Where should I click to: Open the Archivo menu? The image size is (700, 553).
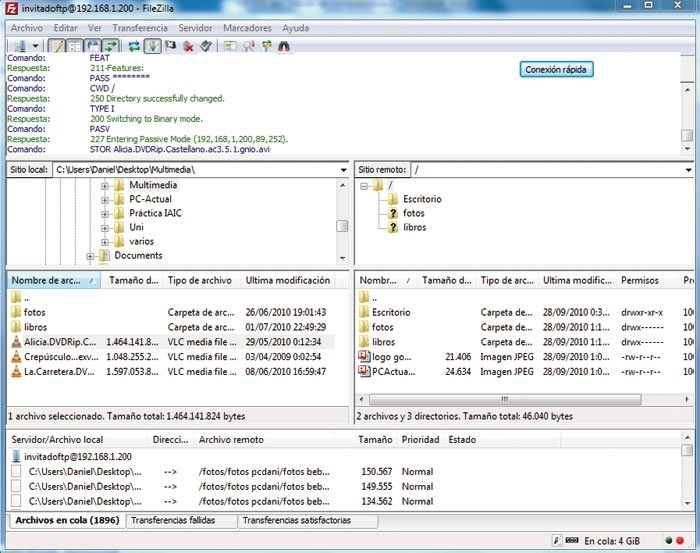pos(27,28)
